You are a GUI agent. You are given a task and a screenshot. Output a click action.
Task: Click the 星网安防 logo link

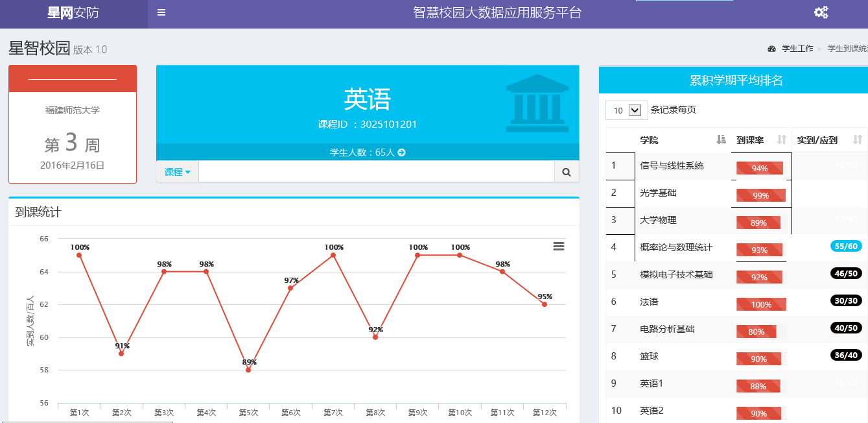click(73, 13)
